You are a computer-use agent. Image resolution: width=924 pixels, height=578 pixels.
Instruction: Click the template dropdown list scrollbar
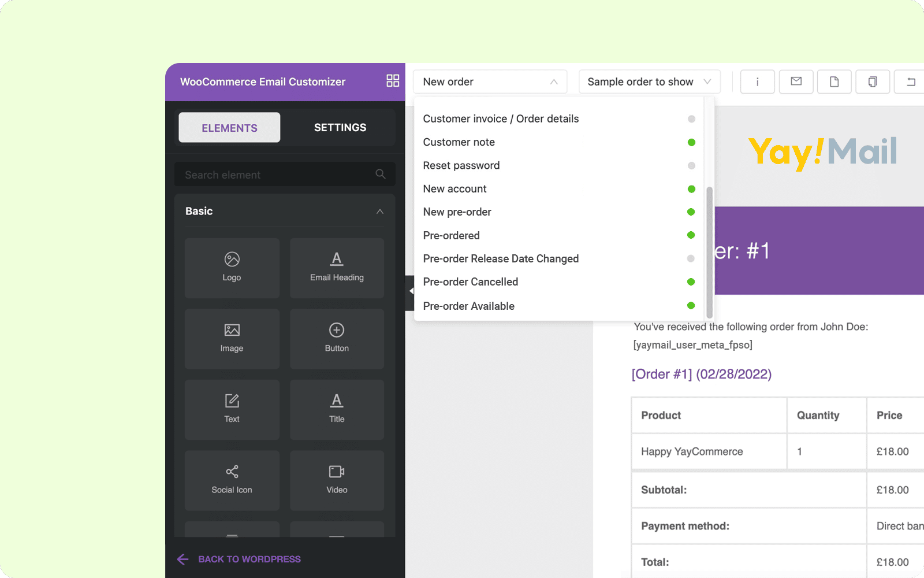[709, 253]
